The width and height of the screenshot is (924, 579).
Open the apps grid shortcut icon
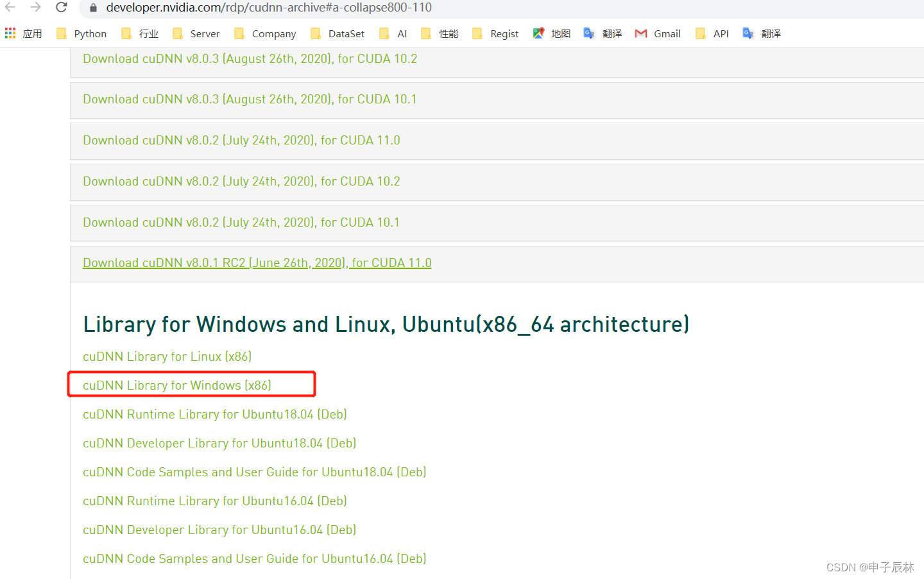(10, 33)
